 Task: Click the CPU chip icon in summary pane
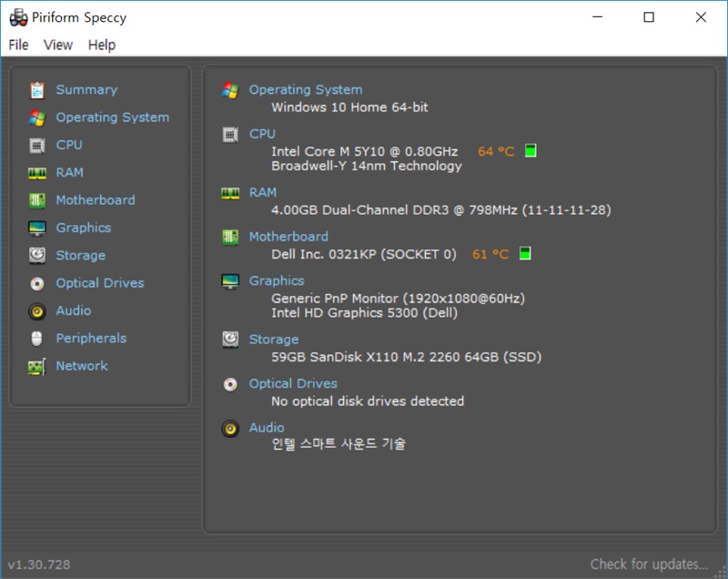pyautogui.click(x=230, y=135)
